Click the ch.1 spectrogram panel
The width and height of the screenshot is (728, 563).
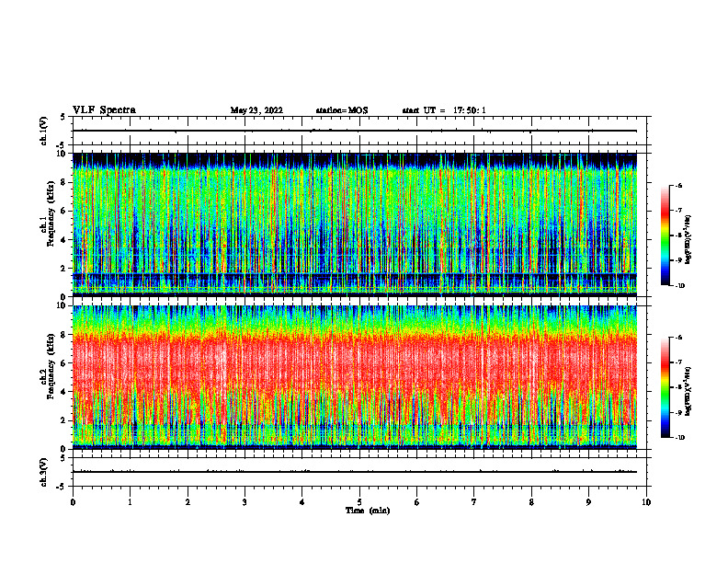pos(355,224)
